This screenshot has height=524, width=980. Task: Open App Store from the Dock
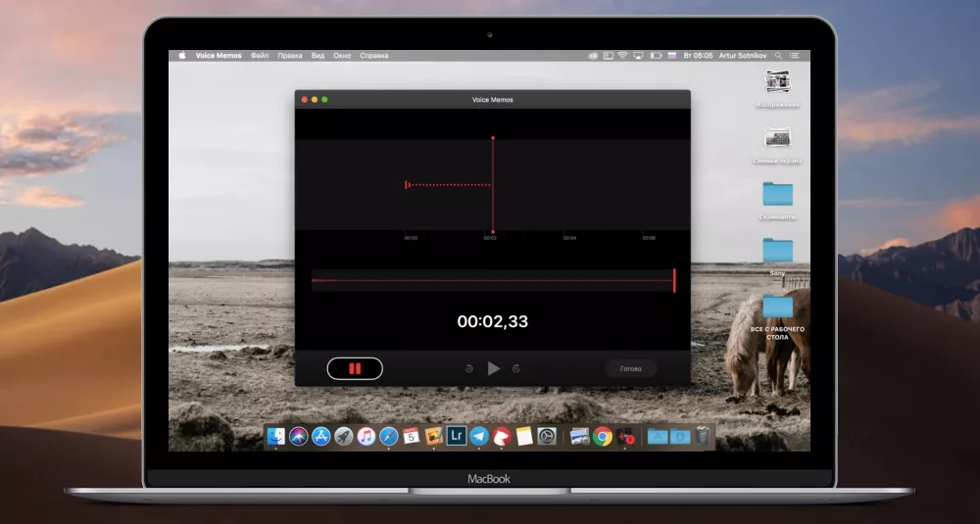(x=320, y=436)
